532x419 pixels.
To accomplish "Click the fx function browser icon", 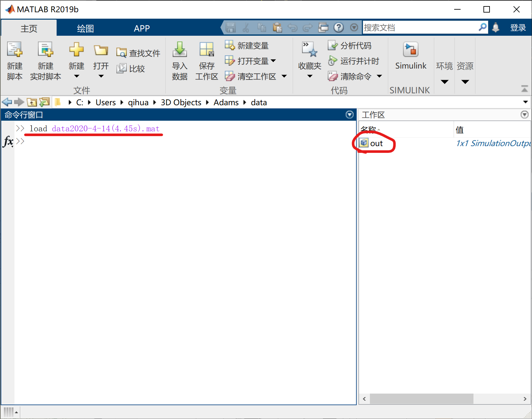I will pyautogui.click(x=8, y=142).
